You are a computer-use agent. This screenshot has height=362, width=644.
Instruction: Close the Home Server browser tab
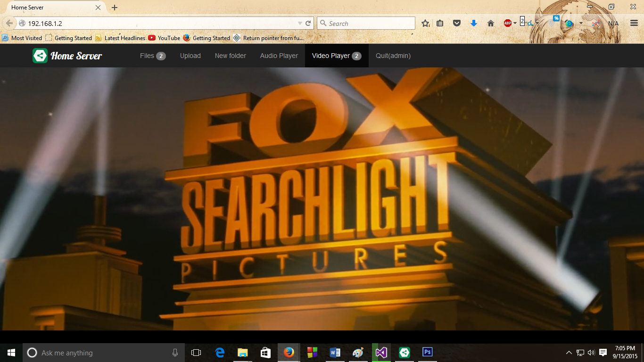[98, 8]
